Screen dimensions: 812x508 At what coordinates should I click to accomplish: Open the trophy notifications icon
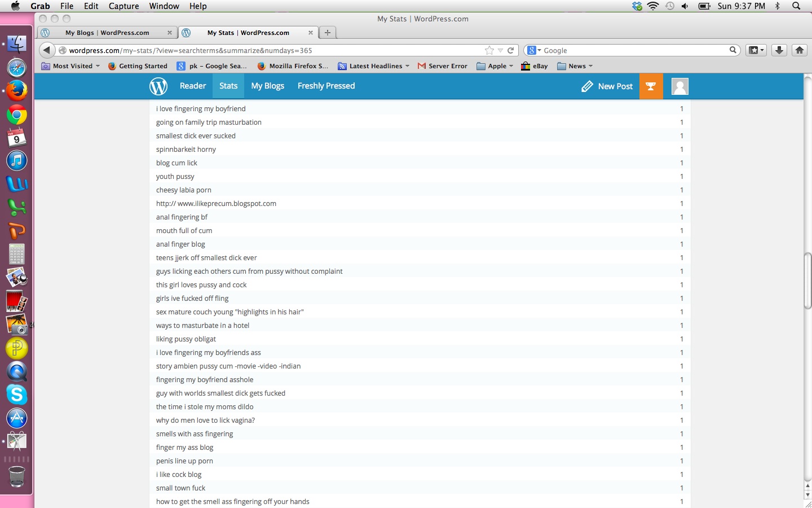[x=651, y=86]
